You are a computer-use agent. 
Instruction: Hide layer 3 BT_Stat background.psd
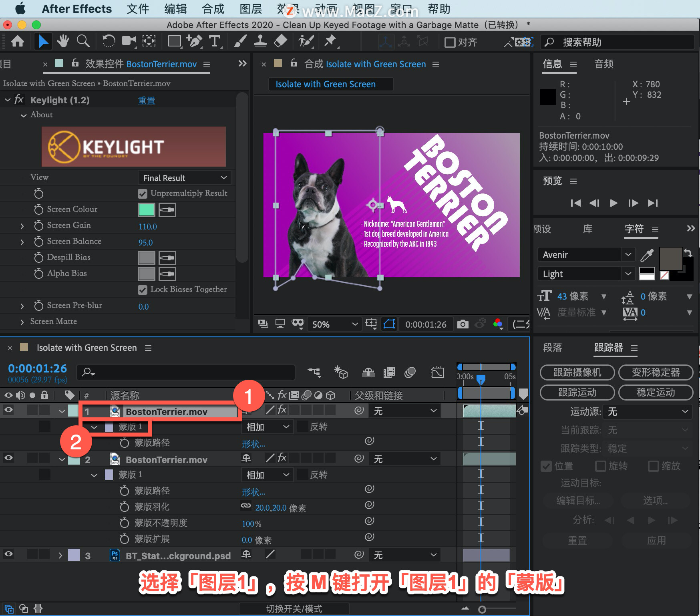[x=8, y=554]
